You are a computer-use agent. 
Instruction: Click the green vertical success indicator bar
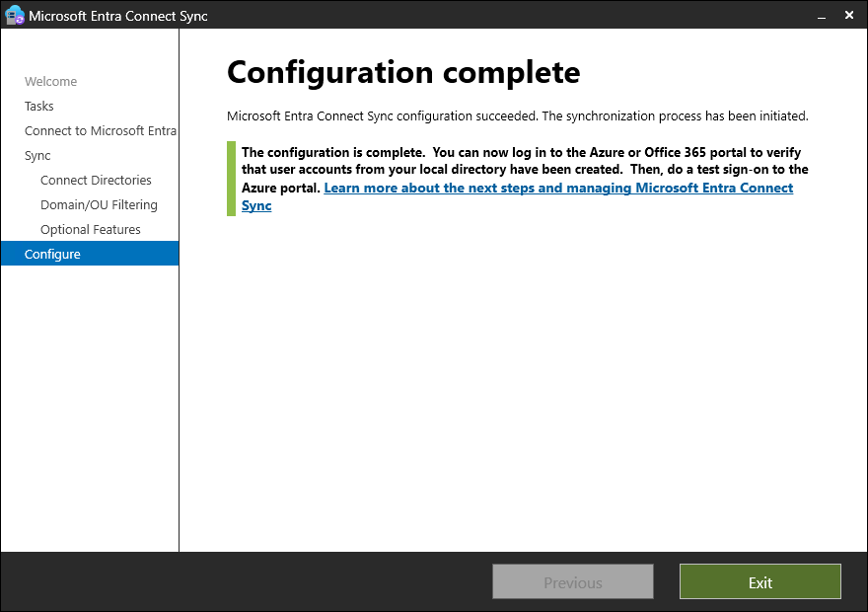click(231, 179)
